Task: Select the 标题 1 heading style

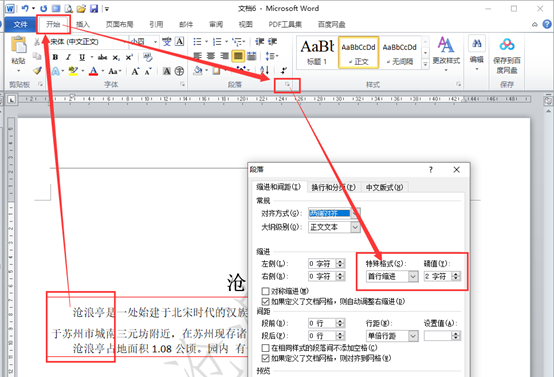Action: coord(317,52)
